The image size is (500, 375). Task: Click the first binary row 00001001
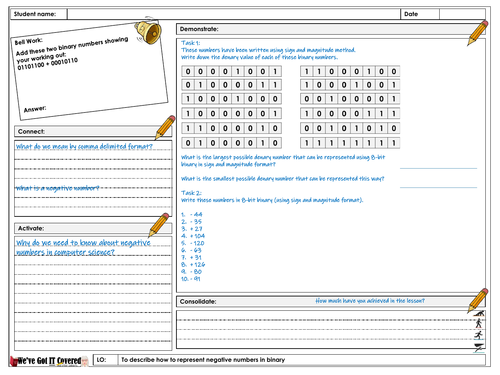coord(231,71)
